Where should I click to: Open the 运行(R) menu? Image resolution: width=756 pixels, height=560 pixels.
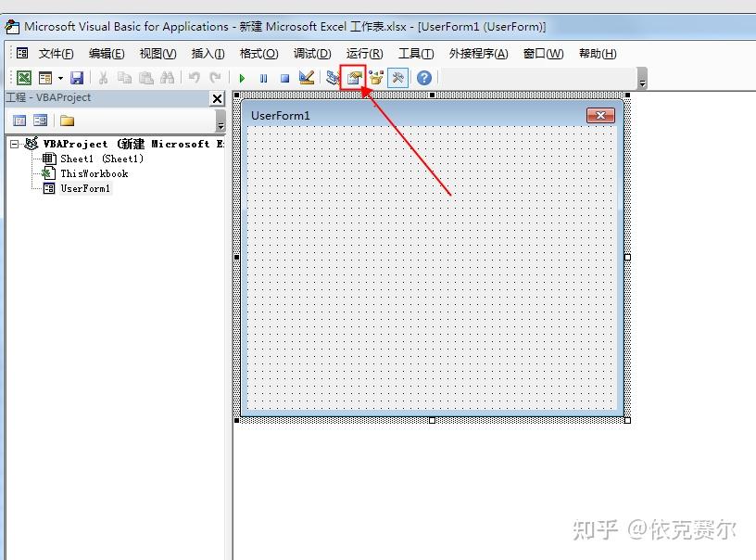(363, 53)
